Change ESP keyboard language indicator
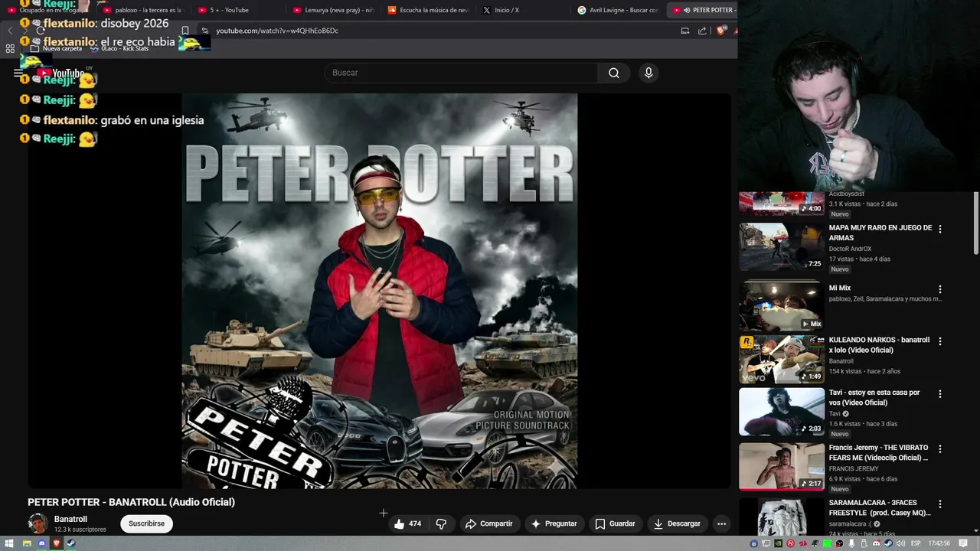980x551 pixels. pyautogui.click(x=916, y=543)
